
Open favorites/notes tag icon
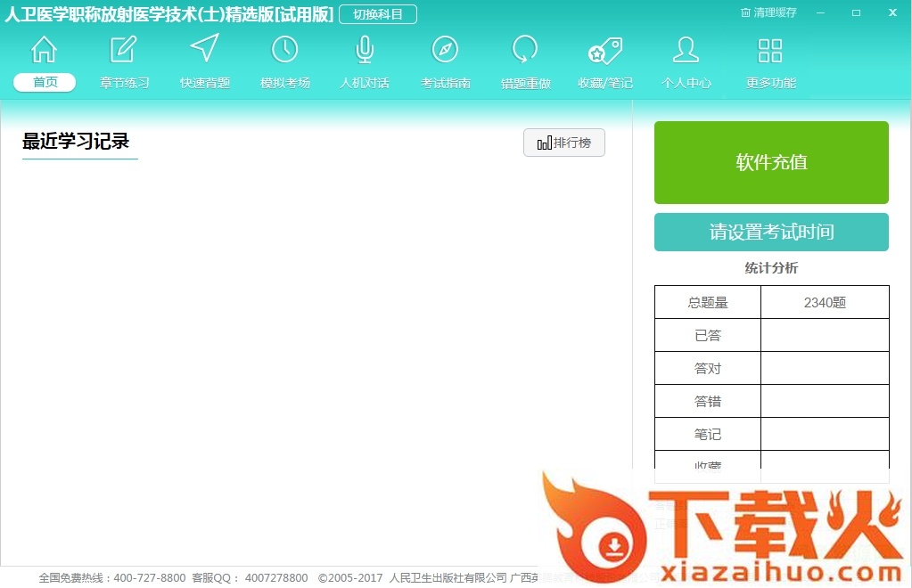tap(605, 50)
